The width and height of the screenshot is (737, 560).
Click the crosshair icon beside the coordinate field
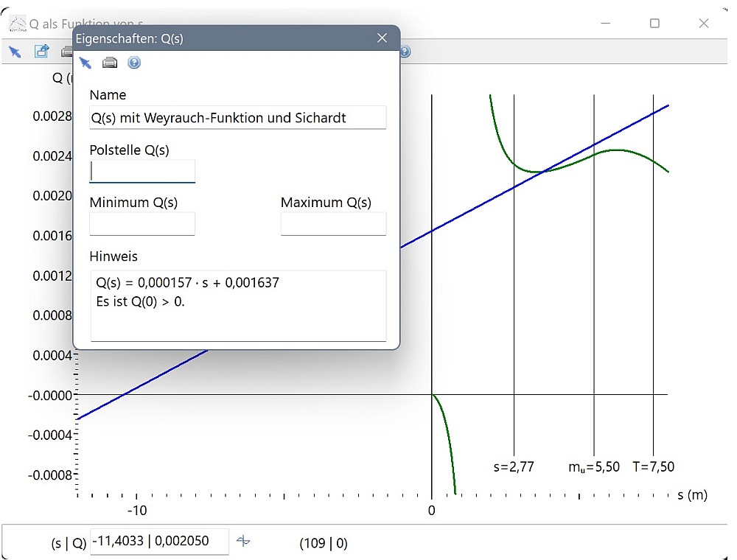243,542
